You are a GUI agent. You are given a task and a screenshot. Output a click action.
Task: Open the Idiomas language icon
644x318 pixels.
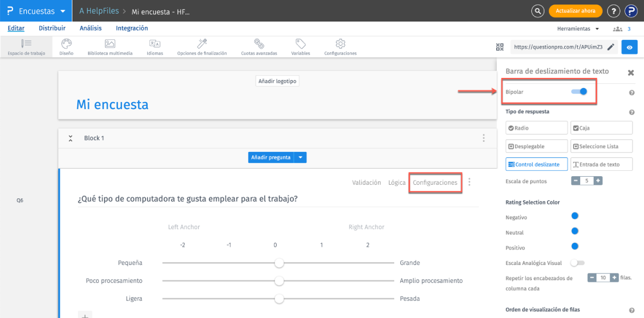click(x=155, y=44)
